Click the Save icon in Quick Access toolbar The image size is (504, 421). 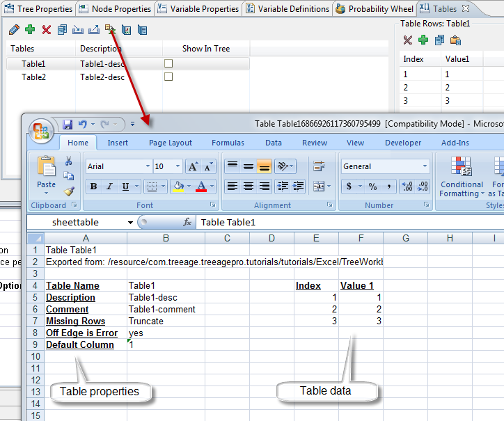[68, 125]
